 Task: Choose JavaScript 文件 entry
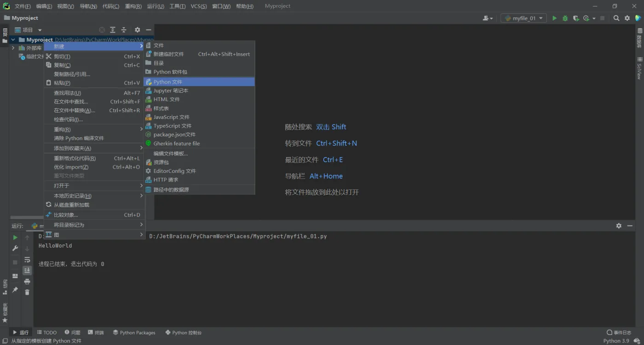[199, 117]
